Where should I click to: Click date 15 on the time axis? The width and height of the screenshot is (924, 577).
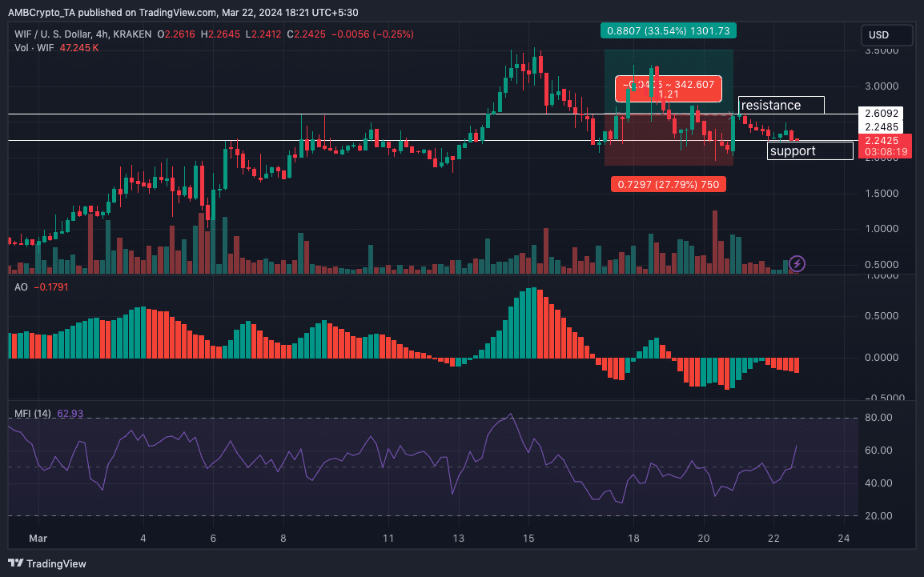coord(528,538)
